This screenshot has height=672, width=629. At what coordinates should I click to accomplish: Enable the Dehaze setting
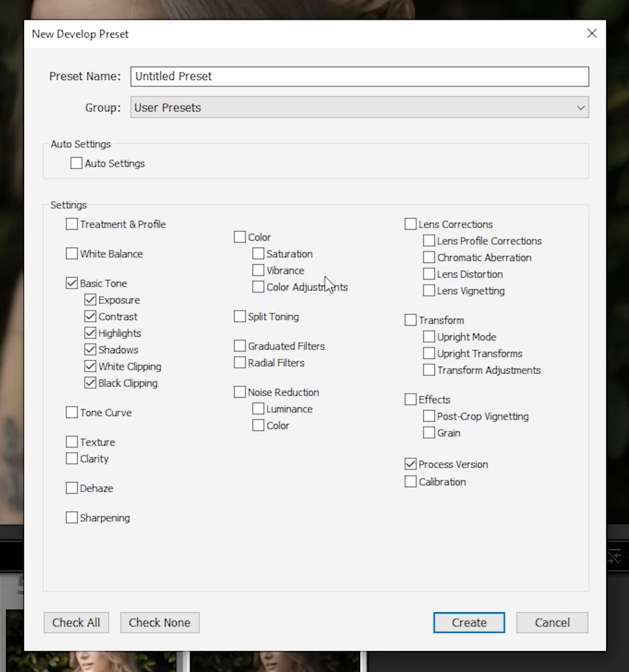click(x=71, y=488)
